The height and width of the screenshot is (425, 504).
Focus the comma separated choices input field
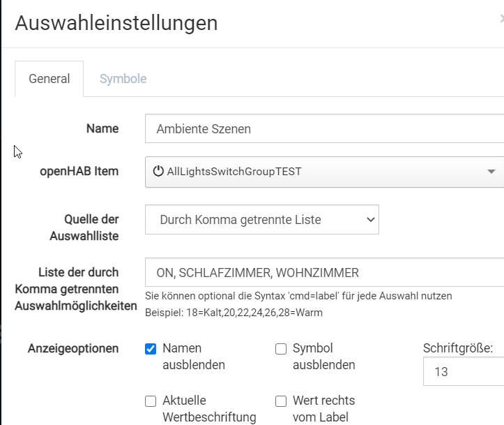coord(325,272)
